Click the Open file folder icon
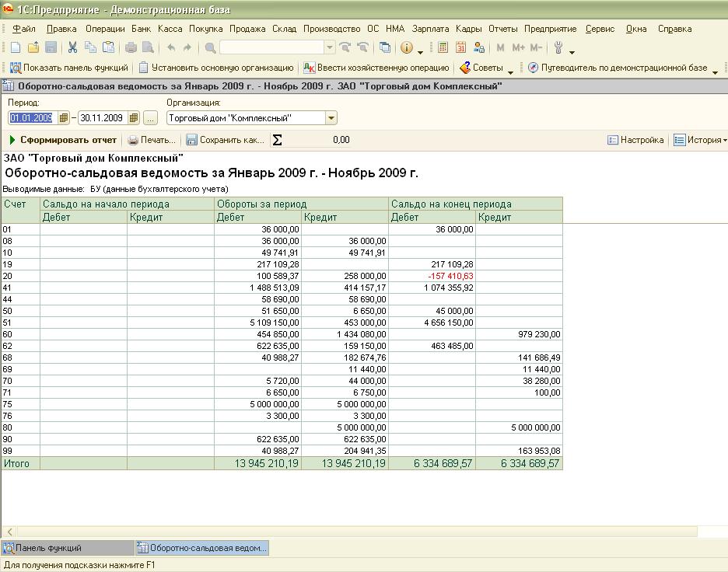The height and width of the screenshot is (572, 728). [x=33, y=47]
